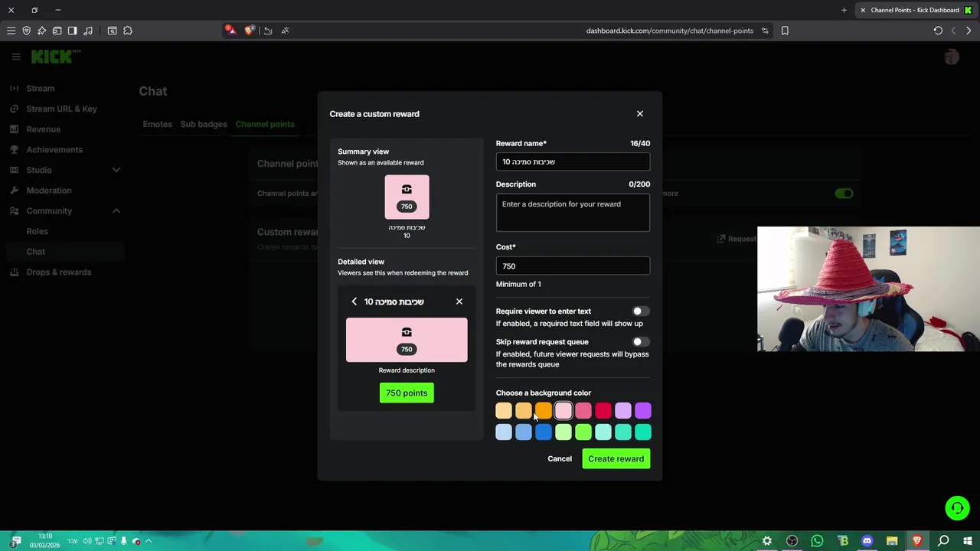Toggle the Kick sidebar hamburger menu

tap(16, 57)
